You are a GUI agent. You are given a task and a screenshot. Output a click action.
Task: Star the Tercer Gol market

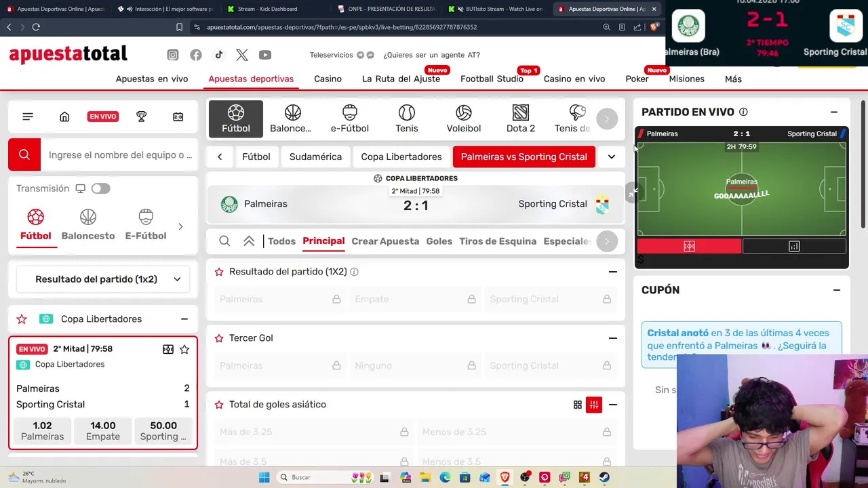(x=219, y=338)
